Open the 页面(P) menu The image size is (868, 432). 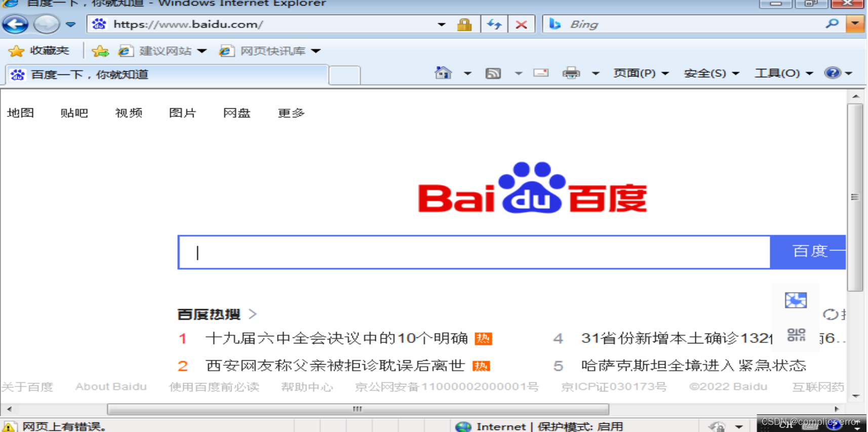pyautogui.click(x=641, y=73)
